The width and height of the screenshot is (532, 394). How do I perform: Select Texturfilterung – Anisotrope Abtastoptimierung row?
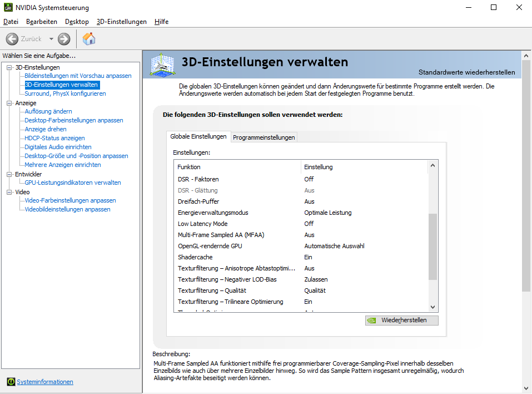(x=301, y=268)
